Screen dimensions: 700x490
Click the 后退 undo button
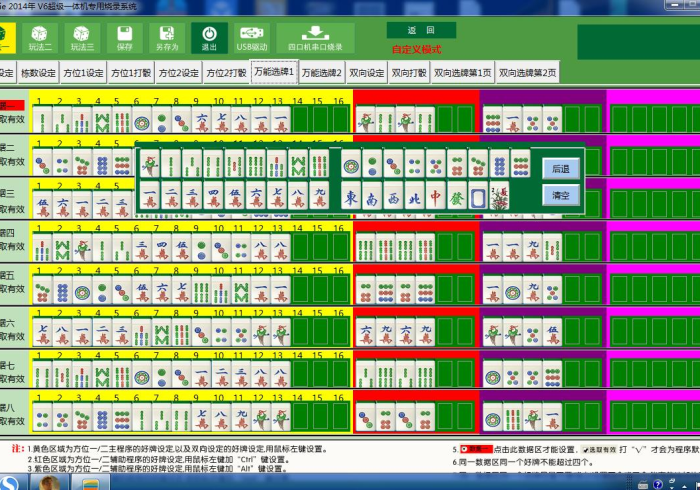561,167
